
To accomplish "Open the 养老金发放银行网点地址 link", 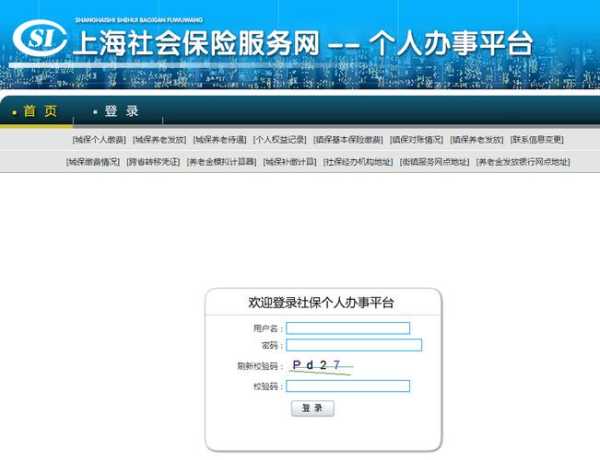I will point(523,162).
